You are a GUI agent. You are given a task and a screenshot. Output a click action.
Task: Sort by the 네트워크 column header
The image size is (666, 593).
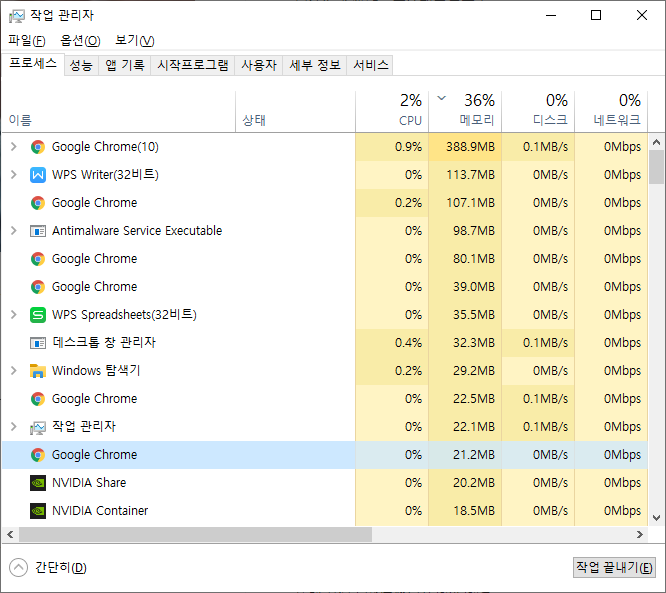[611, 111]
